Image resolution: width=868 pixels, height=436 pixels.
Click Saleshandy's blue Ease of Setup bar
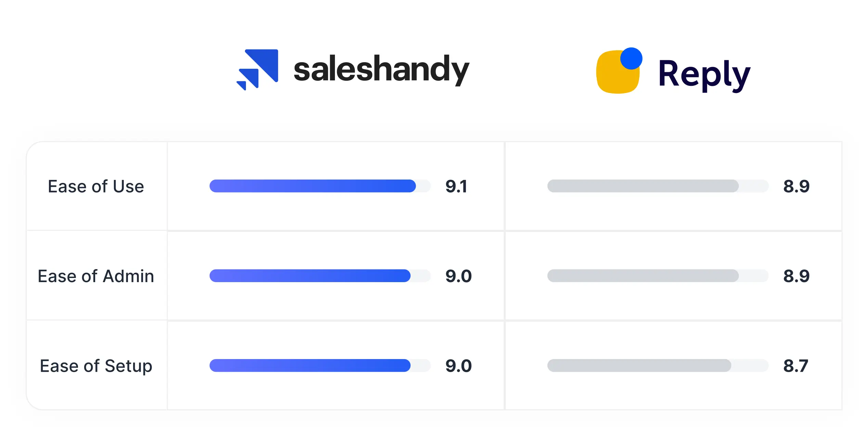(310, 365)
